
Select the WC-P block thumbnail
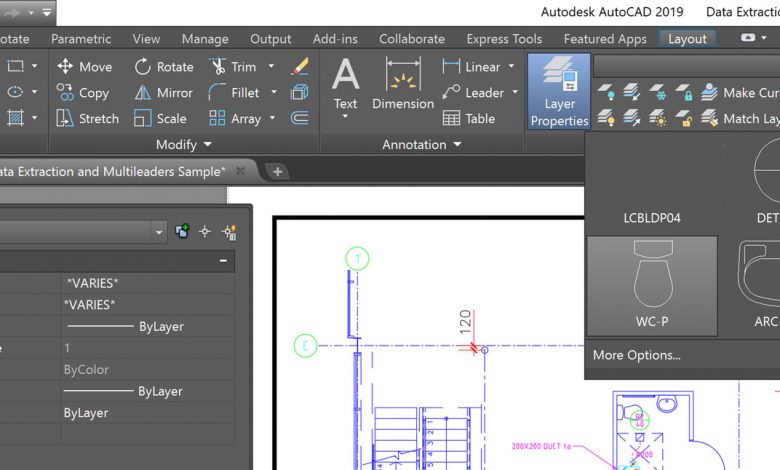point(652,286)
